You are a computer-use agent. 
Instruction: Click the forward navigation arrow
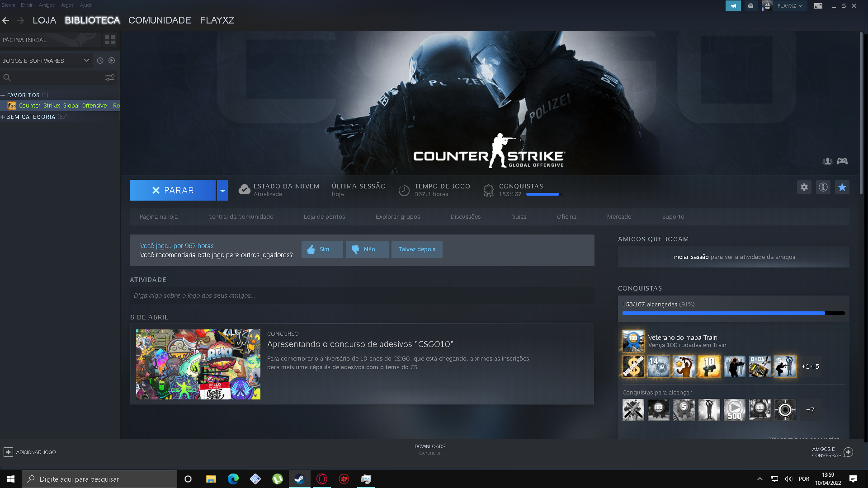pos(20,20)
